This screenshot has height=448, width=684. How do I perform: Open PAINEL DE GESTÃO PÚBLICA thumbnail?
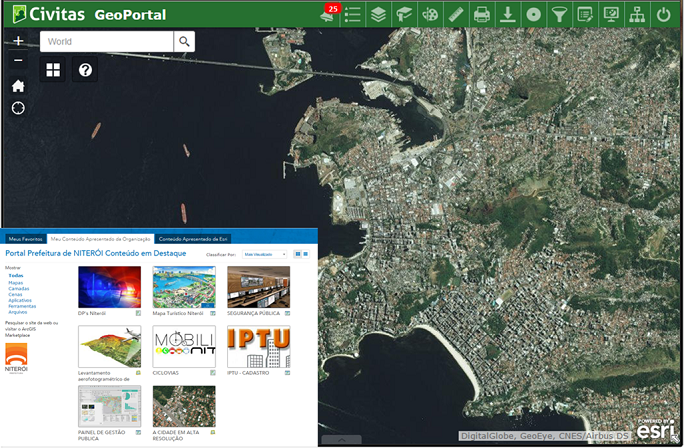tap(109, 407)
